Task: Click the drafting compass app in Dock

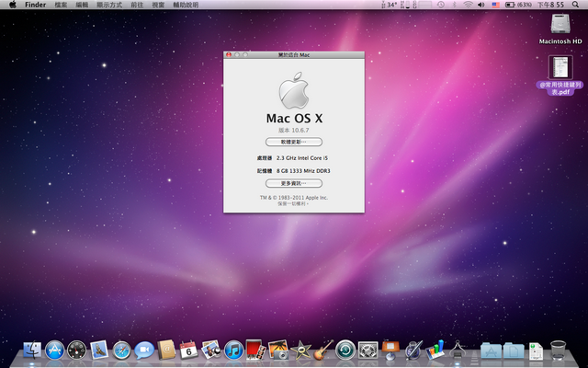Action: click(x=458, y=350)
